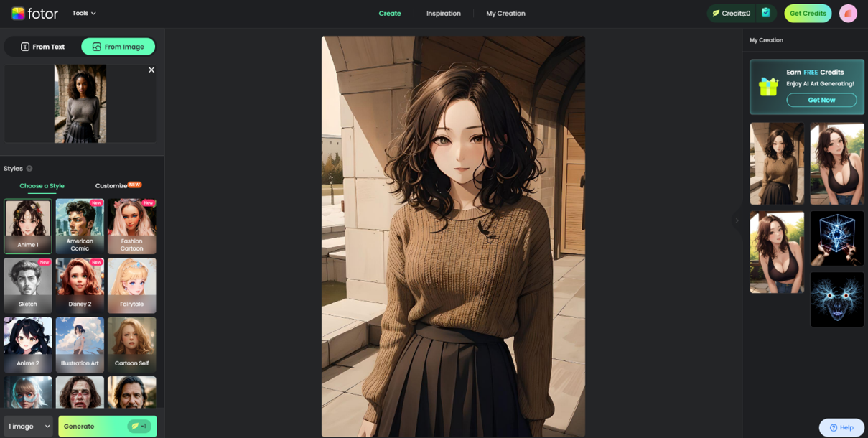Click the Fotor logo icon
The height and width of the screenshot is (438, 868).
click(x=18, y=13)
